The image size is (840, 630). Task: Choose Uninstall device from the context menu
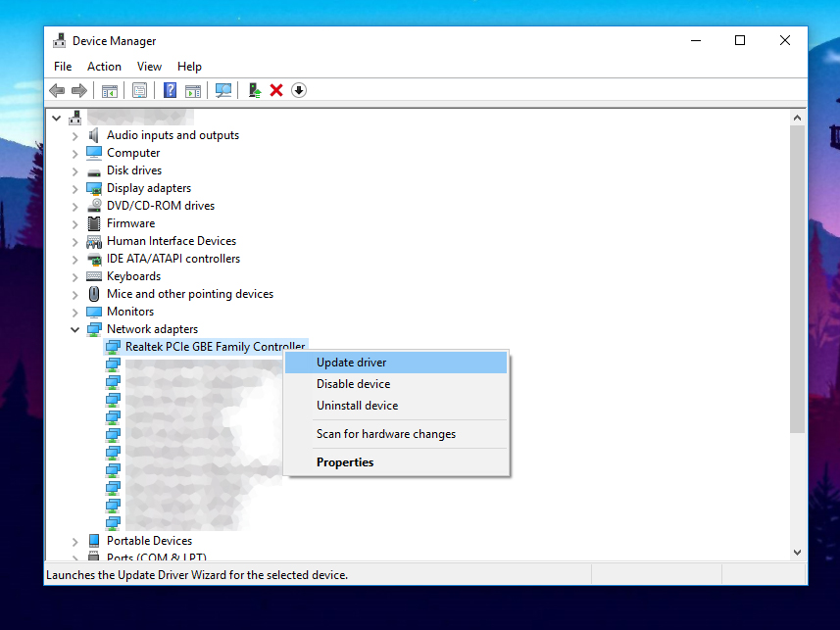[357, 405]
